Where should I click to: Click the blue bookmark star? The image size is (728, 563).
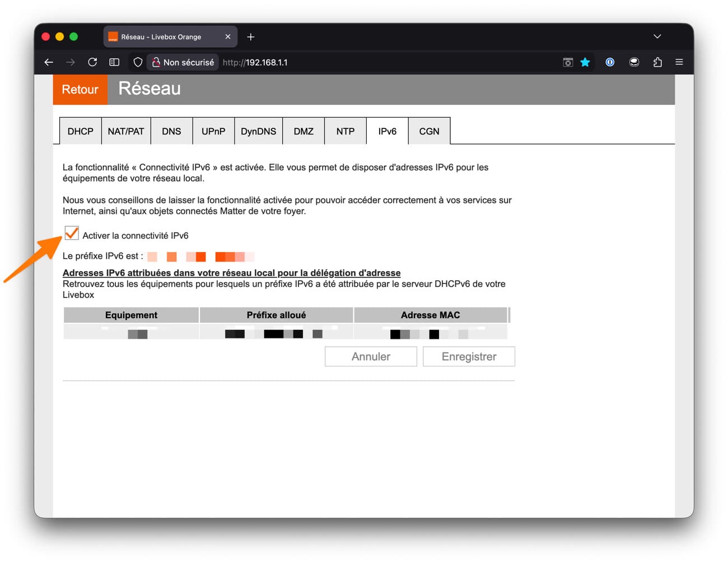pyautogui.click(x=585, y=62)
